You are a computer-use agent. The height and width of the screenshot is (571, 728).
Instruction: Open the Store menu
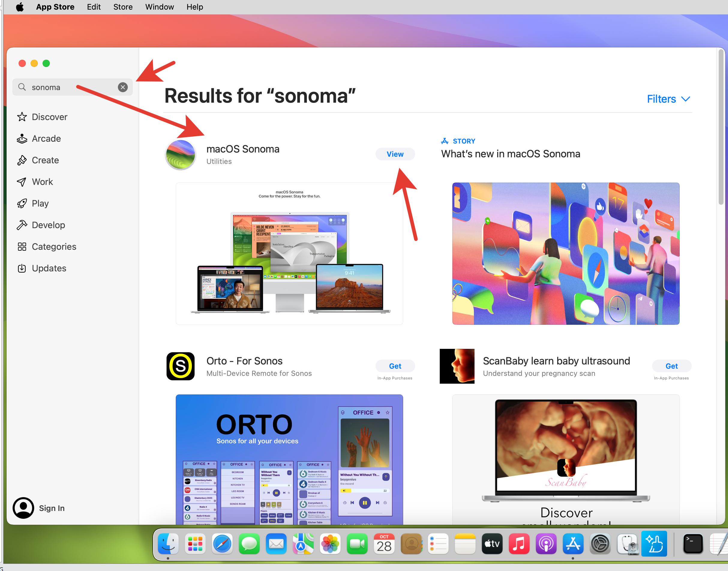(123, 7)
